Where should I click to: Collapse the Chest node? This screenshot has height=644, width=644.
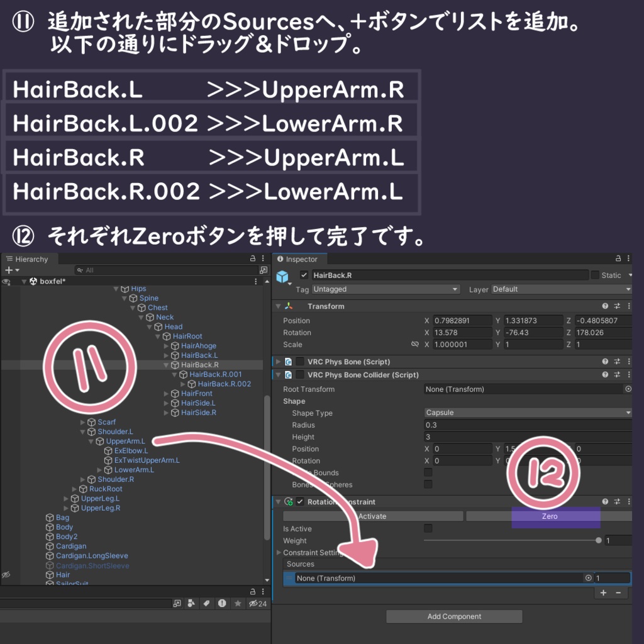[133, 308]
